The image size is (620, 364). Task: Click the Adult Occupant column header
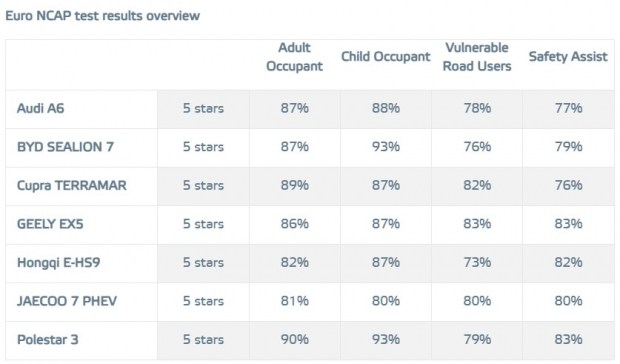pos(295,57)
